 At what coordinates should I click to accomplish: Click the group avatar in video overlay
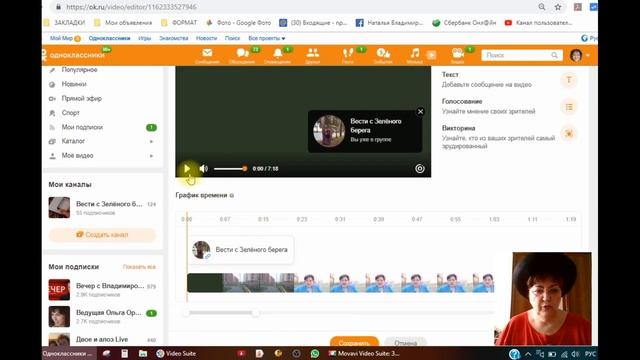tap(329, 131)
